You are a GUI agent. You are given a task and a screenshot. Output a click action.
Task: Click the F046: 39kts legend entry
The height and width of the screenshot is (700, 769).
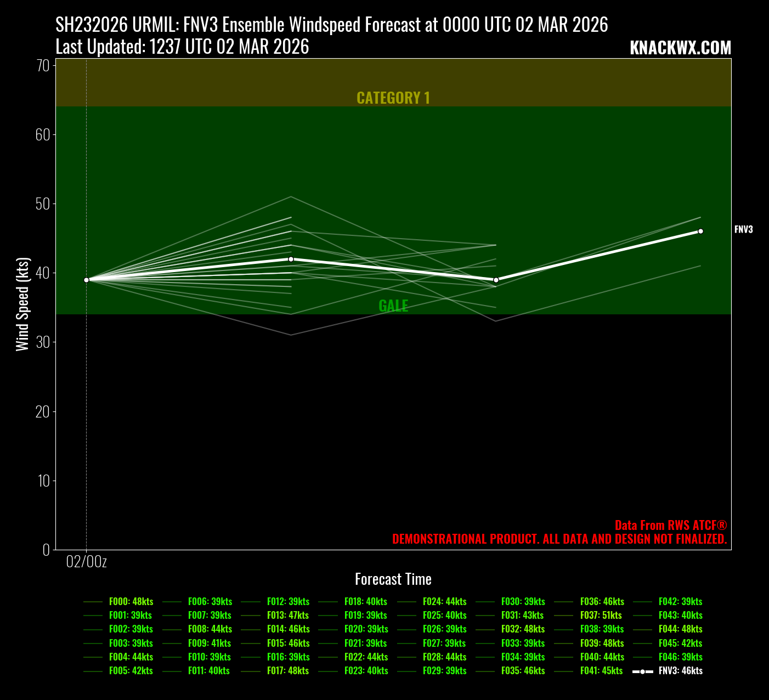[680, 657]
